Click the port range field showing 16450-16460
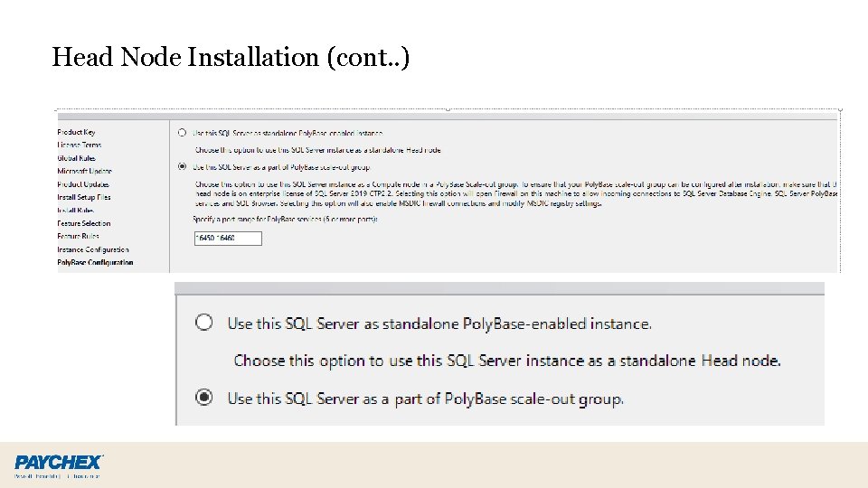This screenshot has height=488, width=868. pyautogui.click(x=228, y=239)
